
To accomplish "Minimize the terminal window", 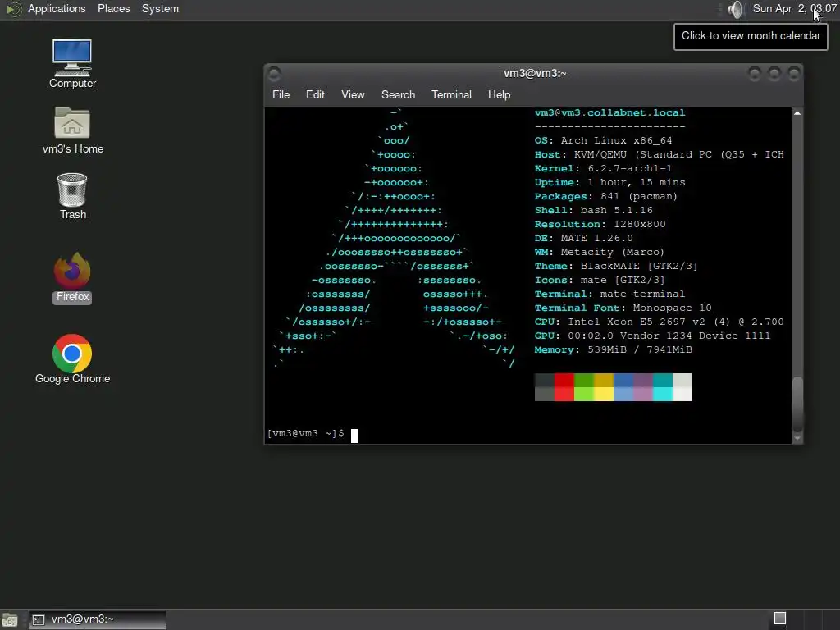I will 755,73.
